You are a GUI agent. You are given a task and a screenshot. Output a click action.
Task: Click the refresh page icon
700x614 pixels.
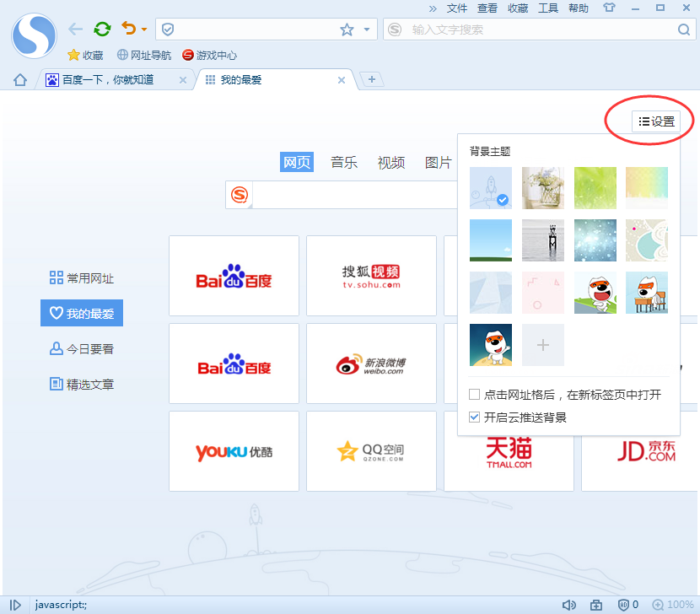click(x=101, y=29)
